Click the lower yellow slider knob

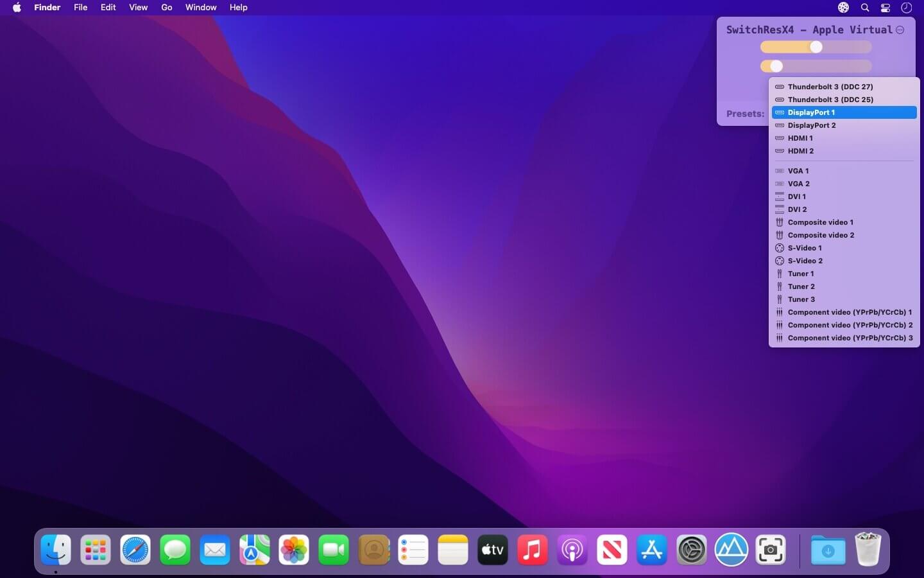coord(776,66)
